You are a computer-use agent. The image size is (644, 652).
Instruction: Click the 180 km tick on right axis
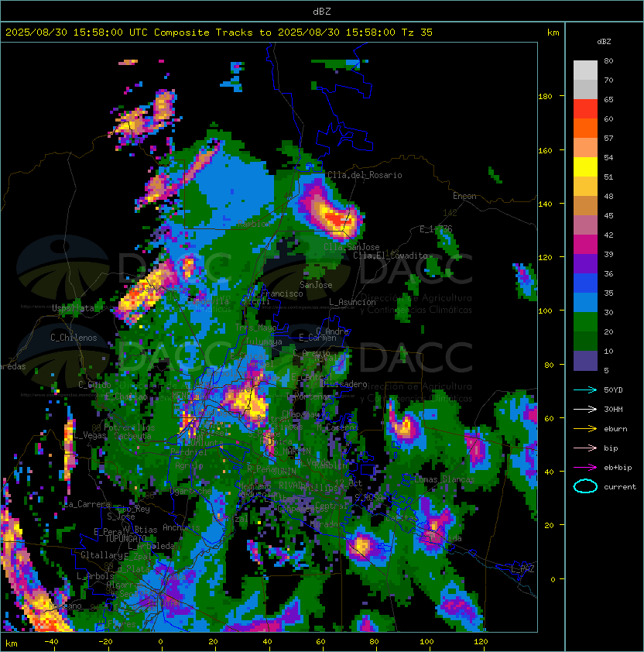544,97
